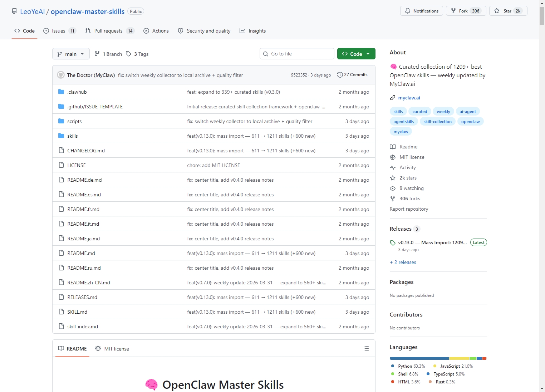Click the fork icon beside 306 forks
This screenshot has height=392, width=545.
tap(393, 199)
